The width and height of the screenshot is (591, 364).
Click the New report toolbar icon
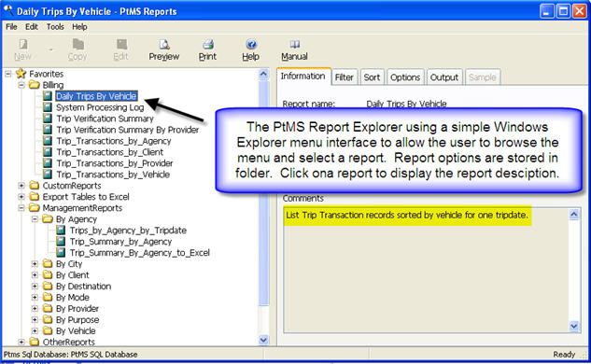[23, 45]
